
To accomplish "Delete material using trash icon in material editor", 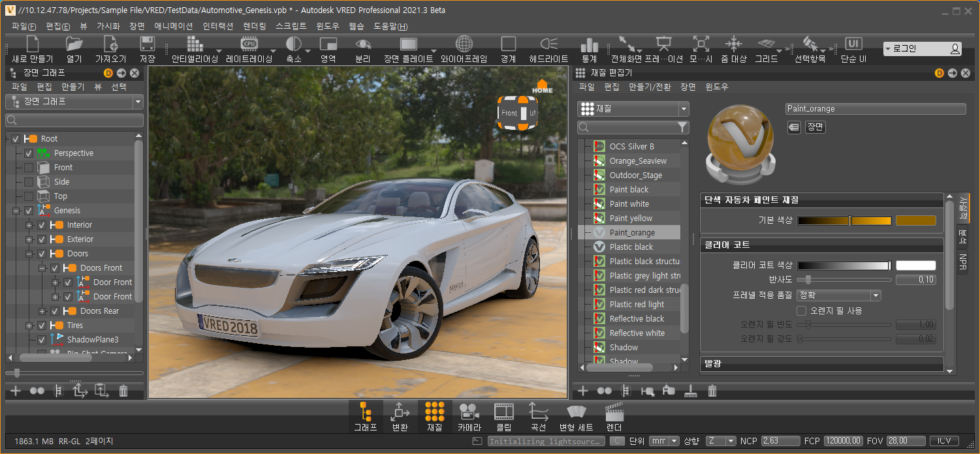I will [x=712, y=391].
